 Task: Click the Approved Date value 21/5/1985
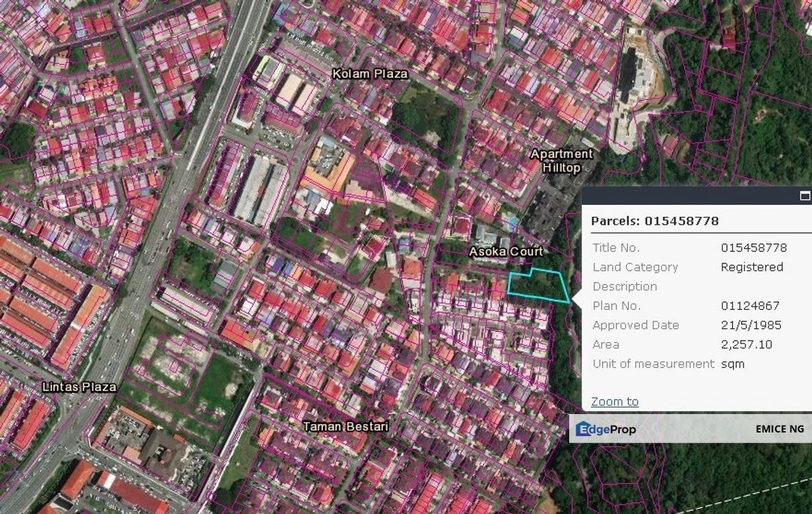point(751,325)
